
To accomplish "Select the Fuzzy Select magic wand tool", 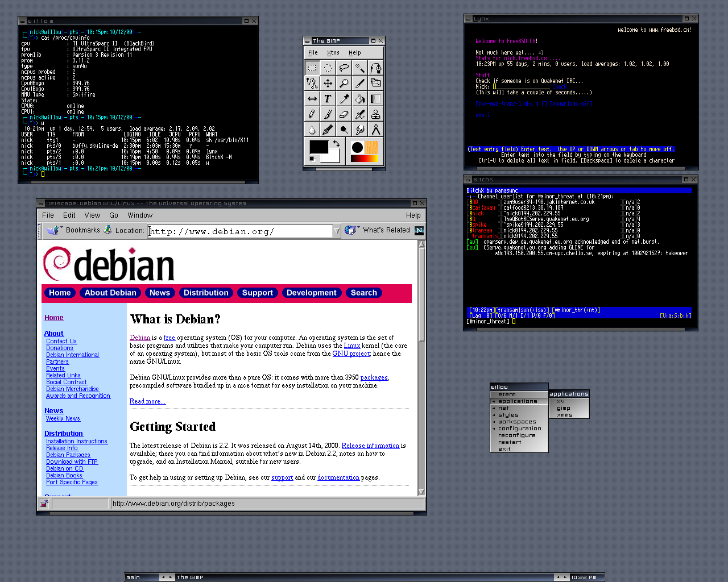I will coord(360,68).
